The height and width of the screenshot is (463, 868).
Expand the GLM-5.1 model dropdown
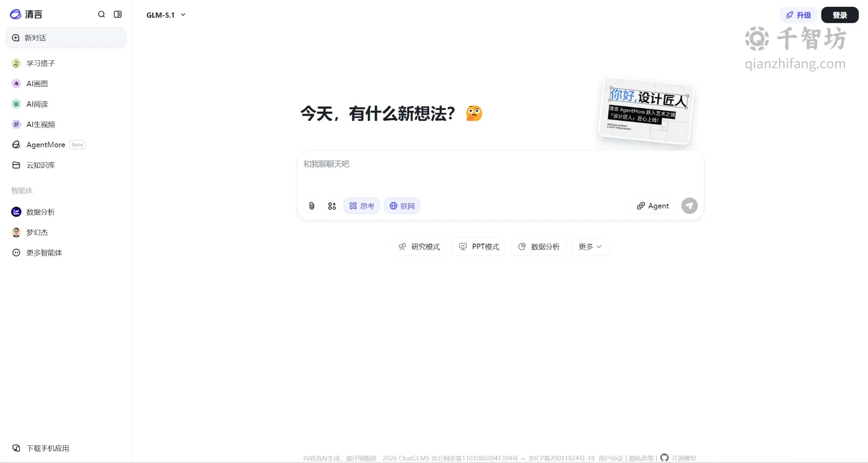[166, 15]
